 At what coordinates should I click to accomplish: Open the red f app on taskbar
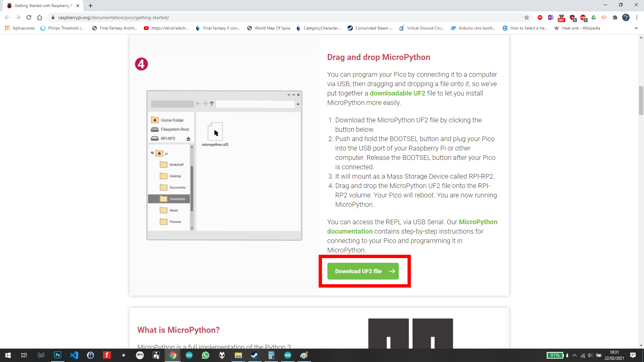107,355
